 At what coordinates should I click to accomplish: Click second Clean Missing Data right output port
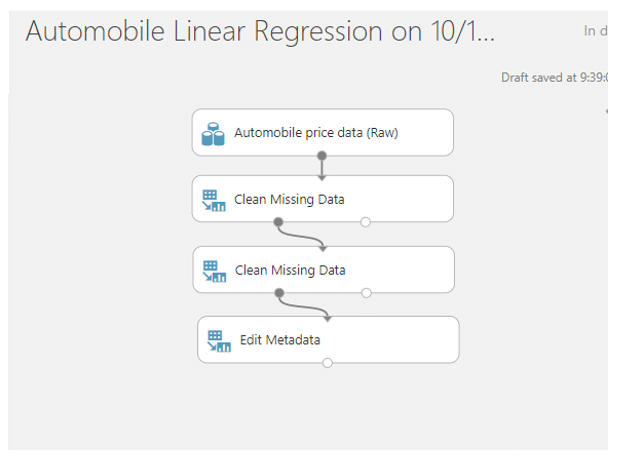[x=366, y=293]
